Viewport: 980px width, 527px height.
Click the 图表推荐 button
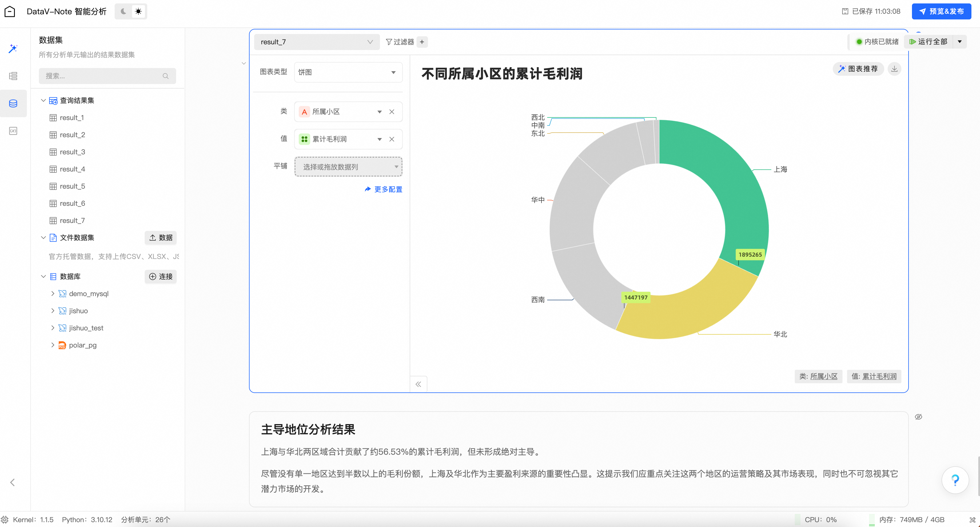[858, 69]
